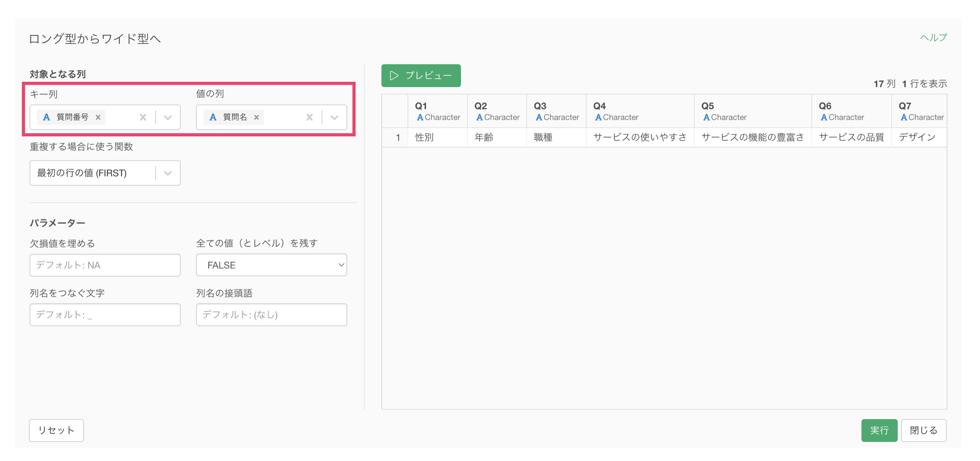The image size is (980, 461).
Task: Click the デザイン cell
Action: click(919, 137)
